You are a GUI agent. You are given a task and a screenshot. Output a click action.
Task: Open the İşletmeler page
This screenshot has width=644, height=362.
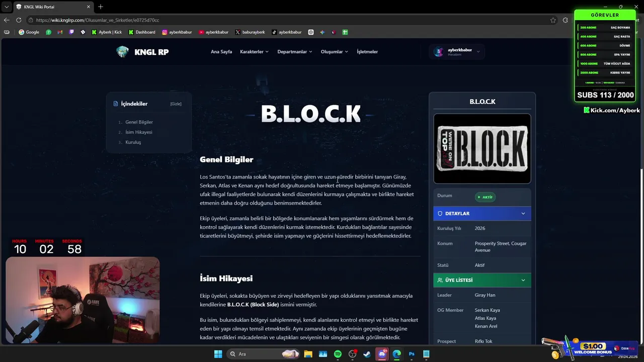coord(367,52)
